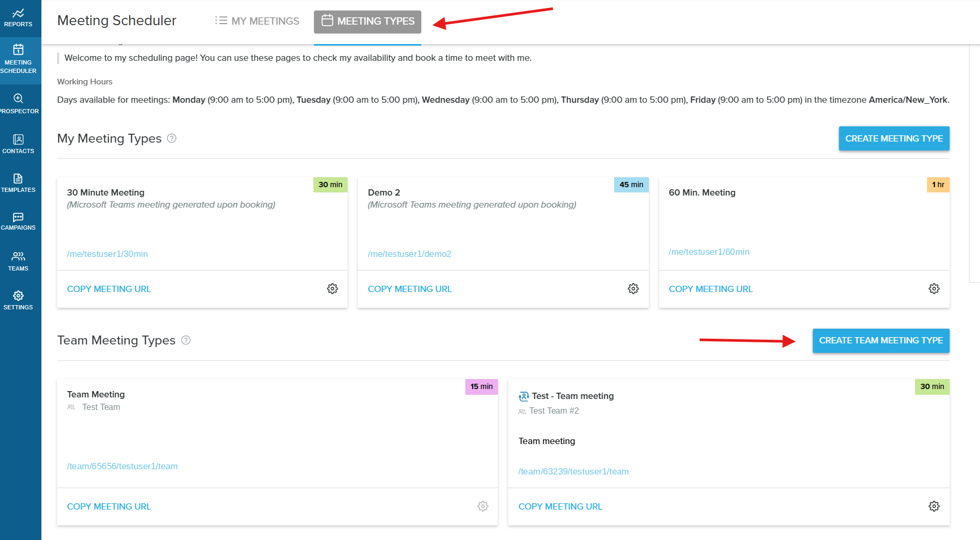
Task: Select the Meeting Types tab
Action: point(367,21)
